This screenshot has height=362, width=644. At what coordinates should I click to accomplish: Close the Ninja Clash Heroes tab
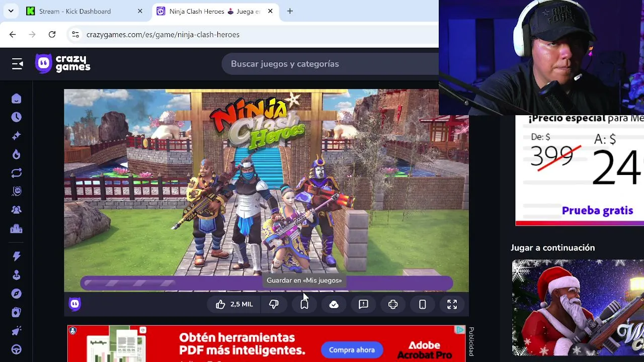click(270, 11)
